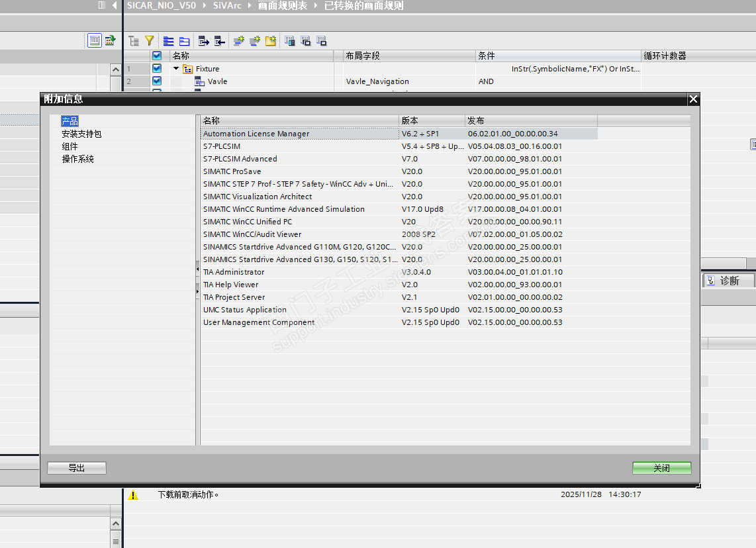Click the Fixture rule group folder icon
This screenshot has height=548, width=756.
[188, 69]
